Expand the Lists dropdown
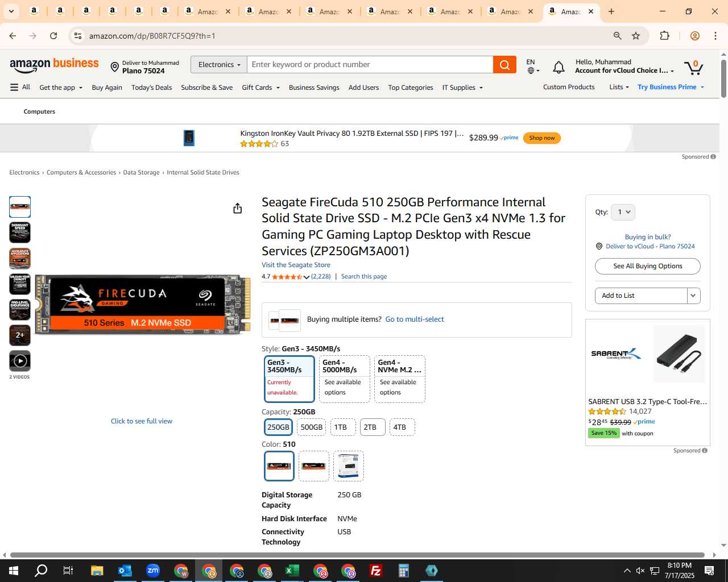 619,87
